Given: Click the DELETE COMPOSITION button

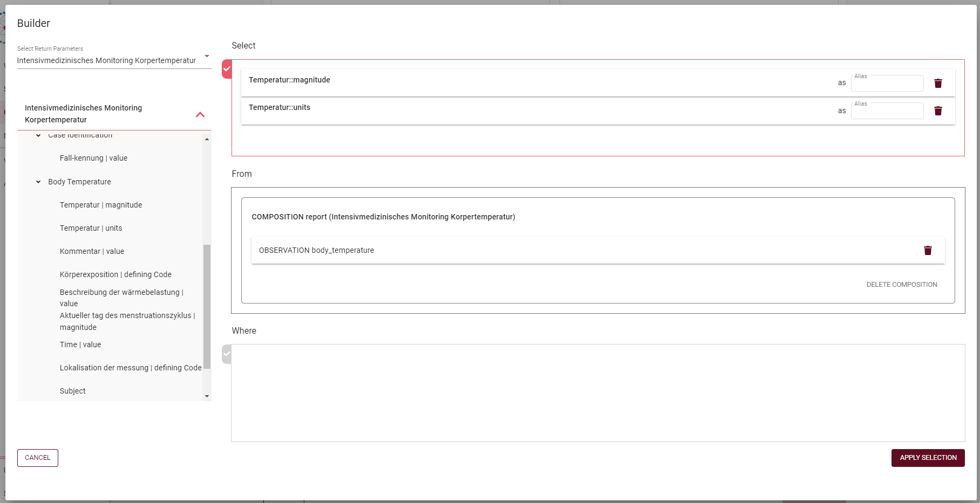Looking at the screenshot, I should 902,285.
